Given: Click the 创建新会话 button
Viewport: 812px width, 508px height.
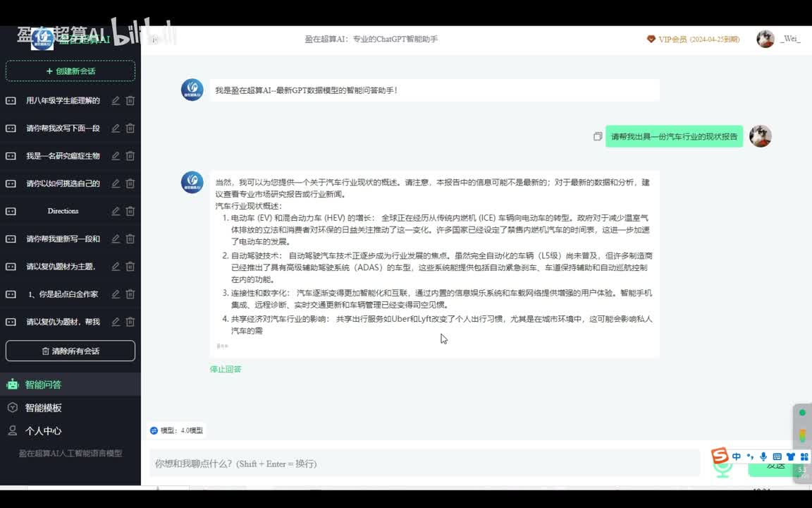Looking at the screenshot, I should point(70,71).
